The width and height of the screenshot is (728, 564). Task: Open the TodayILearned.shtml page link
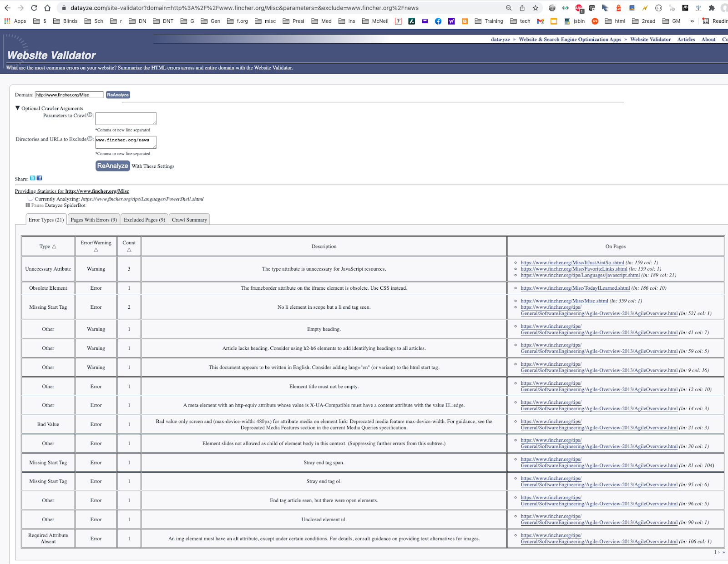(575, 288)
